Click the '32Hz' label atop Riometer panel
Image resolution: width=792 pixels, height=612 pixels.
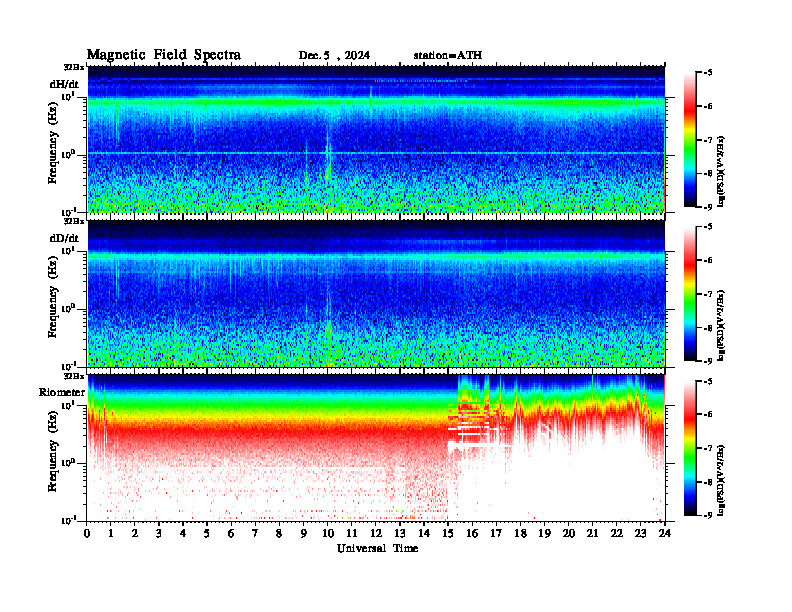coord(74,376)
